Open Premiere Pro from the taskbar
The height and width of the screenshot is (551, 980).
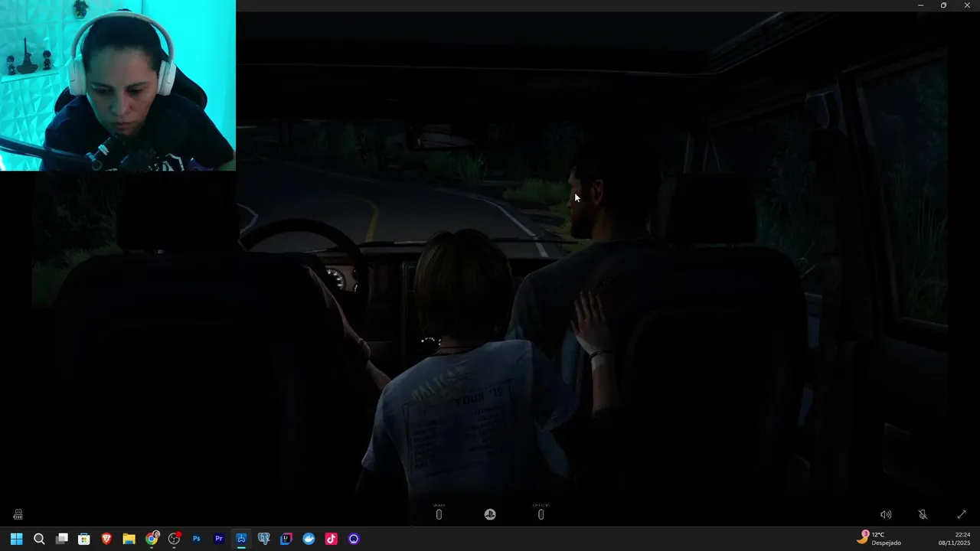pos(219,539)
